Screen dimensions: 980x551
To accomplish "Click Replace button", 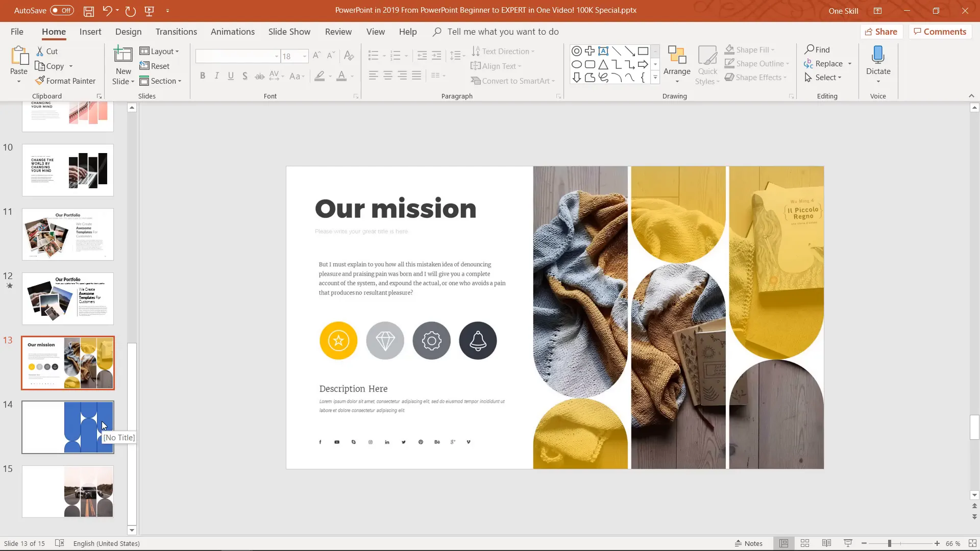I will pos(823,63).
